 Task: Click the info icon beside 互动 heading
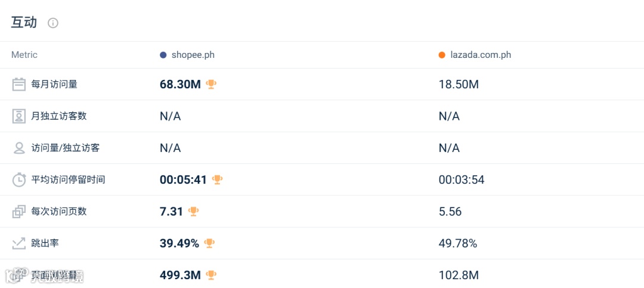tap(53, 23)
